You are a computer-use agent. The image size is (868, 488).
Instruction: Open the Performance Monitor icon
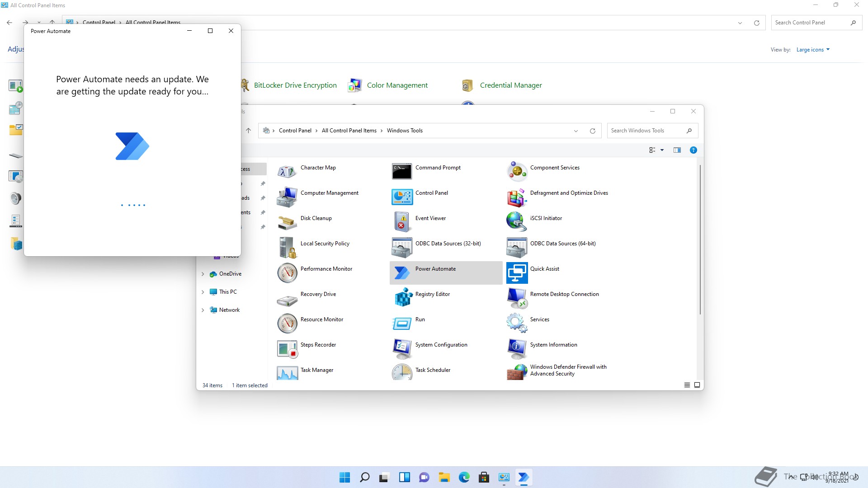pyautogui.click(x=287, y=272)
